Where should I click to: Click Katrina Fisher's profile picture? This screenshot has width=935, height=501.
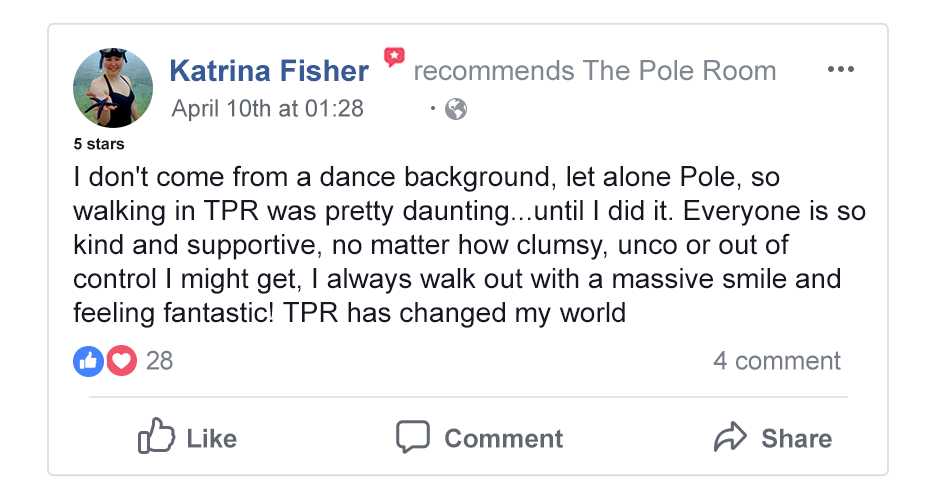pyautogui.click(x=113, y=88)
